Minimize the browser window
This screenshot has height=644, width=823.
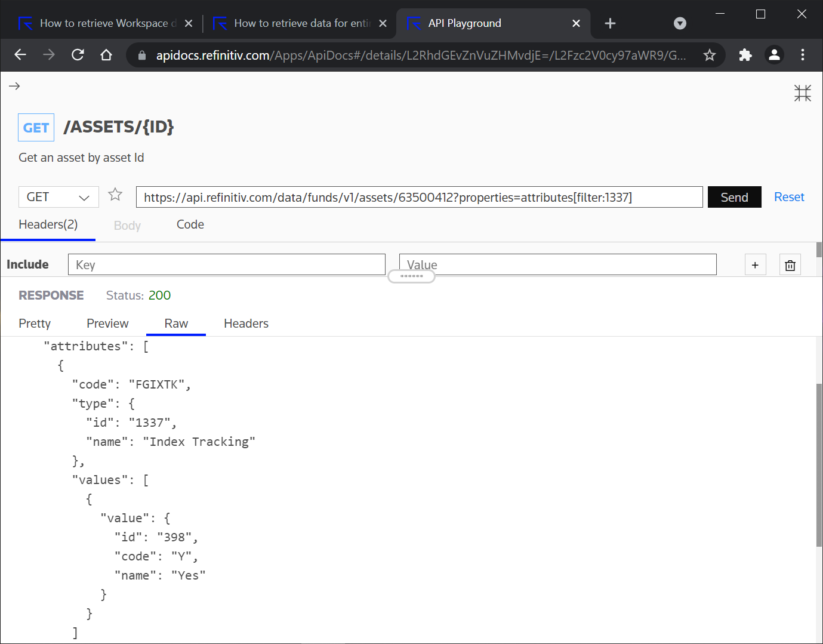click(x=720, y=14)
